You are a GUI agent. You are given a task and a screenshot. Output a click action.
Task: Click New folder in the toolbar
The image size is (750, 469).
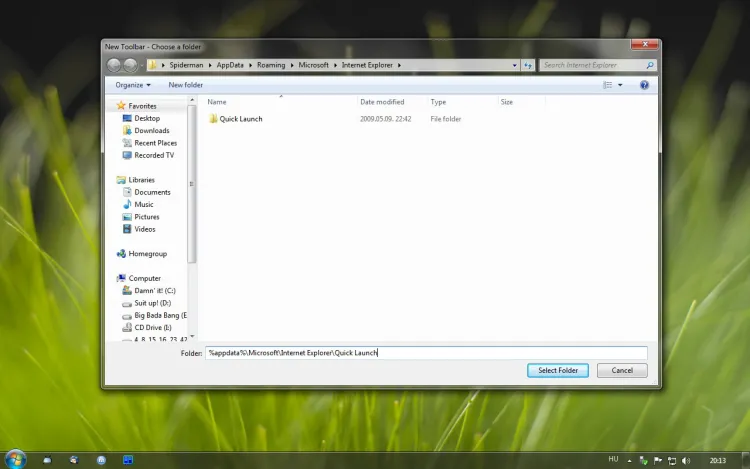point(186,85)
